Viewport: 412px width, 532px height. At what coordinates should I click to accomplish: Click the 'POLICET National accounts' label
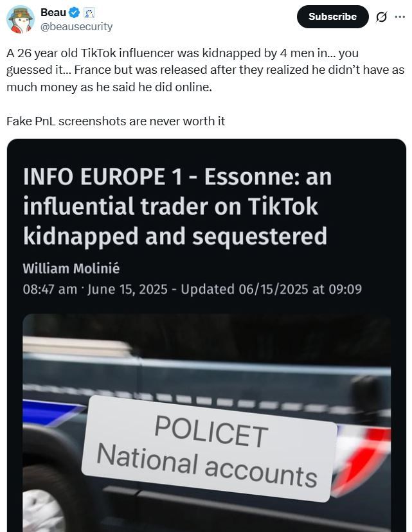click(208, 450)
